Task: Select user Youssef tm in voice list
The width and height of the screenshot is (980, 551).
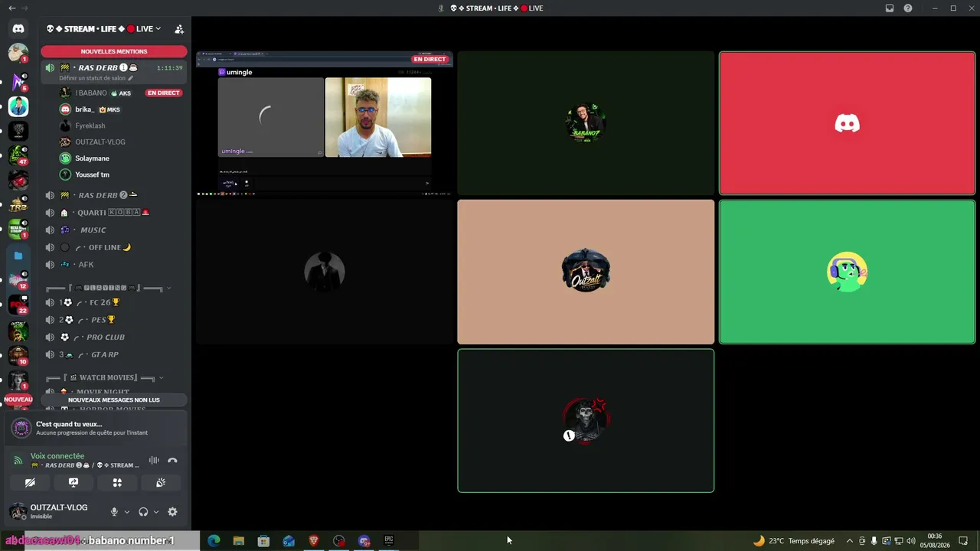Action: 121,174
